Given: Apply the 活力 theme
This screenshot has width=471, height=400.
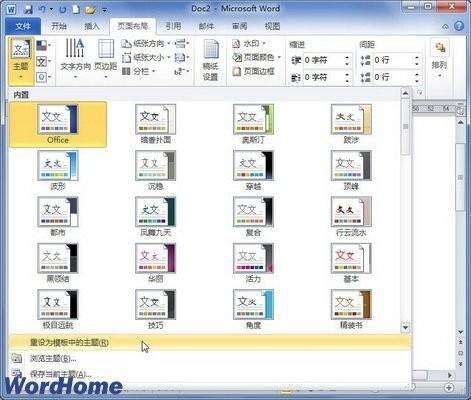Looking at the screenshot, I should tap(253, 263).
